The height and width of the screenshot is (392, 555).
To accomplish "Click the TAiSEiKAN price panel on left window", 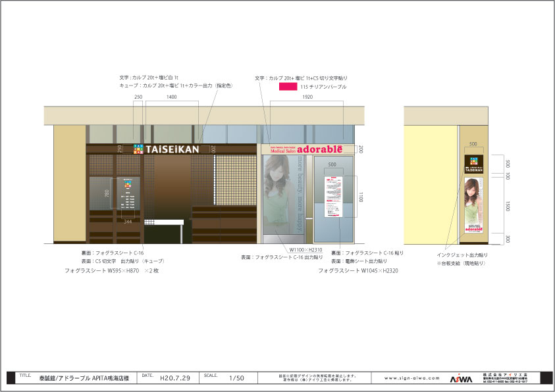I will coord(128,194).
